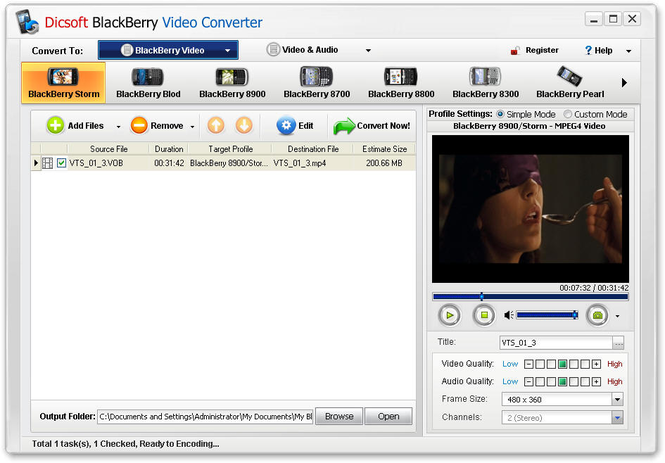Switch to BlackBerry 8800 device profile
Image resolution: width=665 pixels, height=463 pixels.
coord(401,83)
